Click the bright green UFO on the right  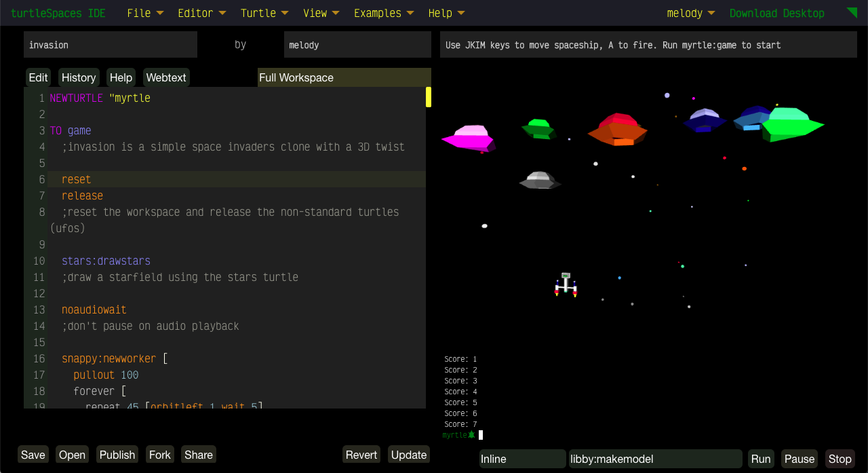coord(791,125)
